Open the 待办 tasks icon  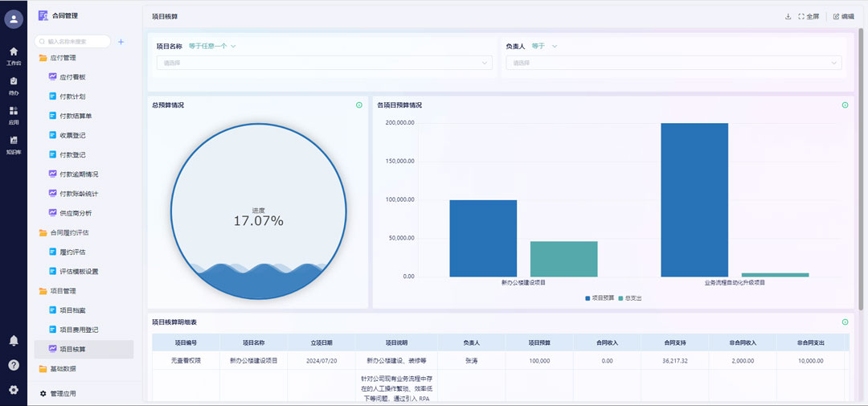coord(14,82)
